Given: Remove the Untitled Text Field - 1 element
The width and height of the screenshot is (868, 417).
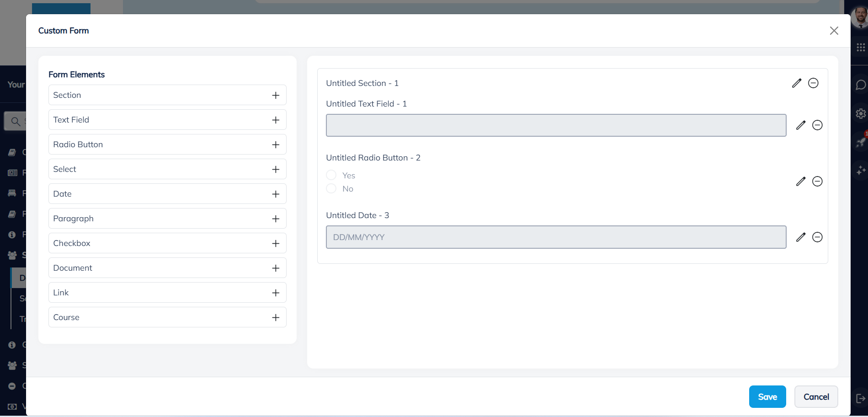Looking at the screenshot, I should tap(818, 125).
